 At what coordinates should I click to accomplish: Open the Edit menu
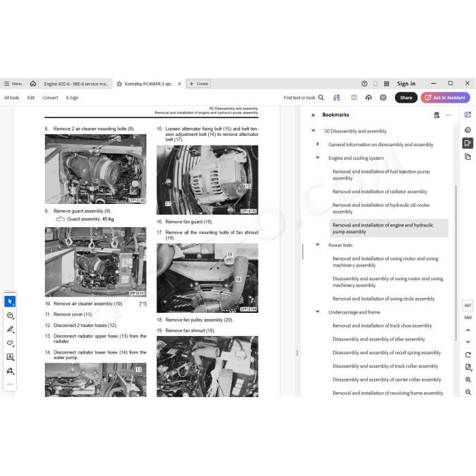pos(31,98)
